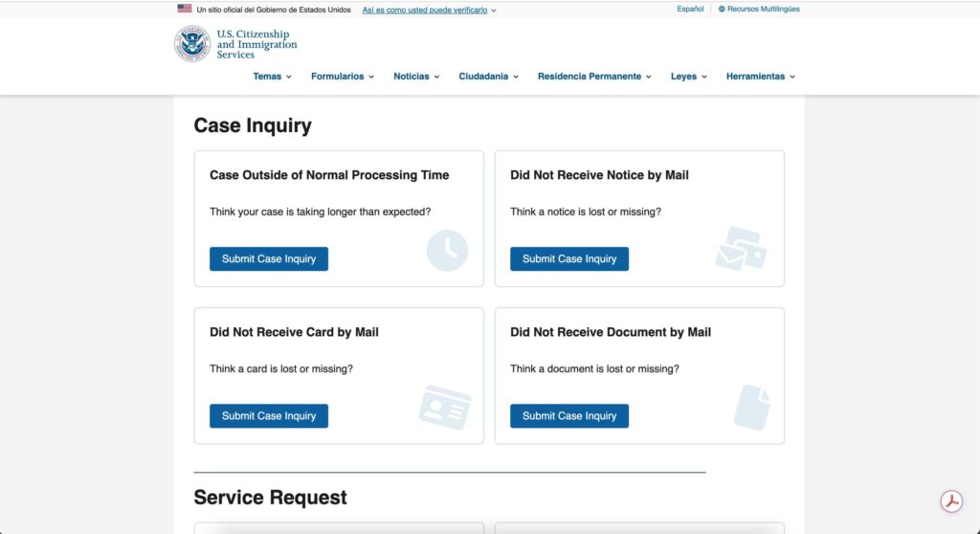
Task: Expand the Ciudadanía menu
Action: tap(488, 77)
